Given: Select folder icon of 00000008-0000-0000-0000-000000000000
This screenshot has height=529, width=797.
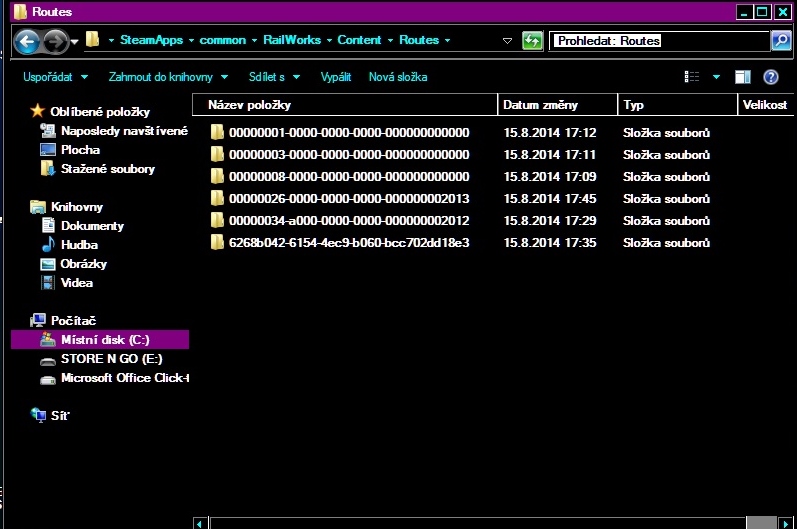Looking at the screenshot, I should click(217, 176).
